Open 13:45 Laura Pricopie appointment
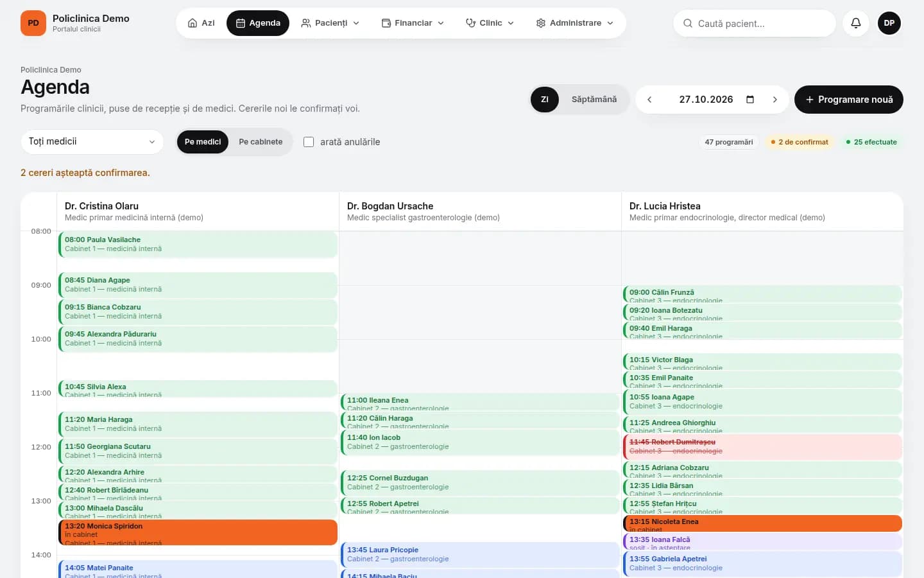Image resolution: width=924 pixels, height=578 pixels. coord(480,555)
